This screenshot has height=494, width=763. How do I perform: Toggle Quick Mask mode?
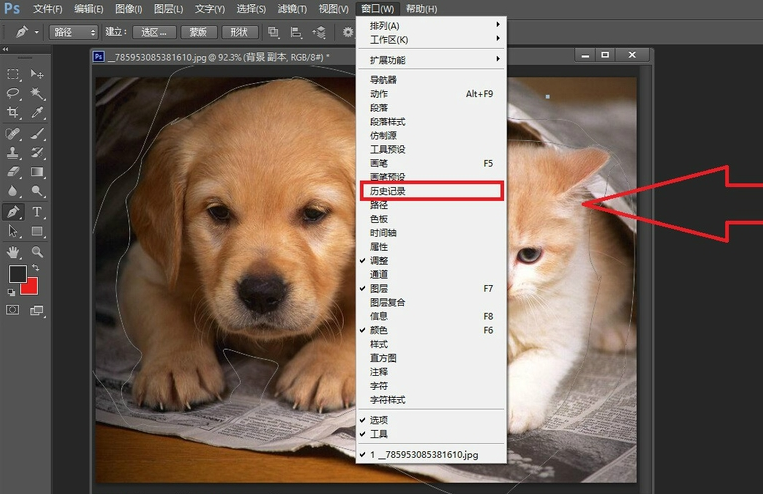click(x=13, y=310)
